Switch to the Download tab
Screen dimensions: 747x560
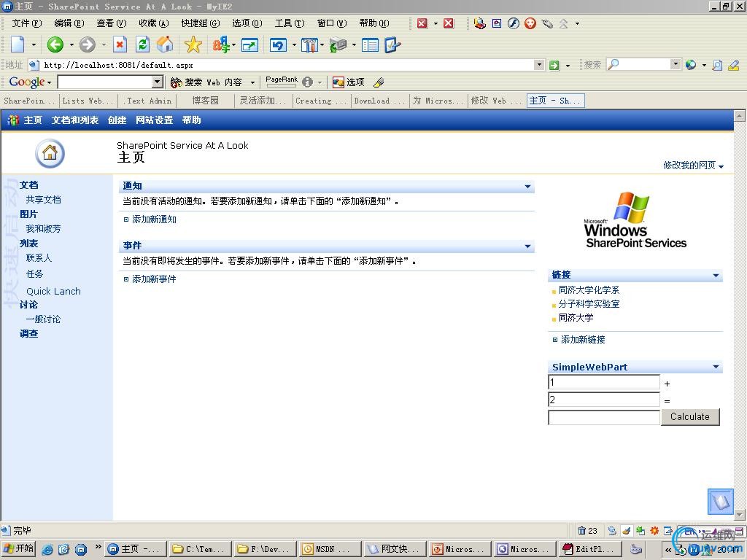[x=379, y=101]
